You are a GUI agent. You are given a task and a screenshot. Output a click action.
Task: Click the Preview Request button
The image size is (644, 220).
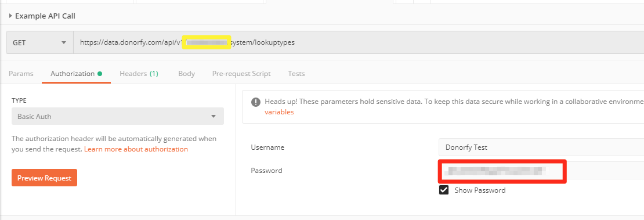tap(44, 178)
